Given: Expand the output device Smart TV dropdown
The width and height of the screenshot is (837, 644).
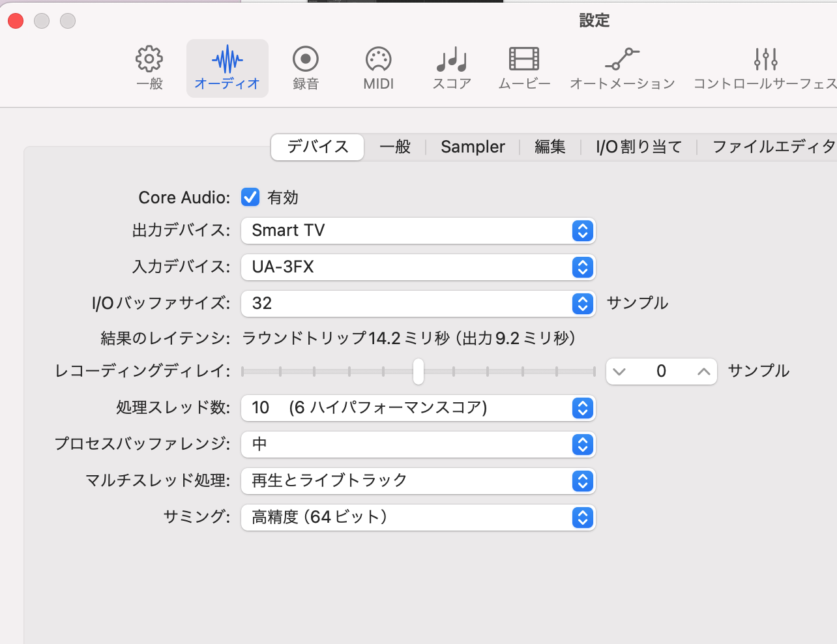Looking at the screenshot, I should 418,231.
